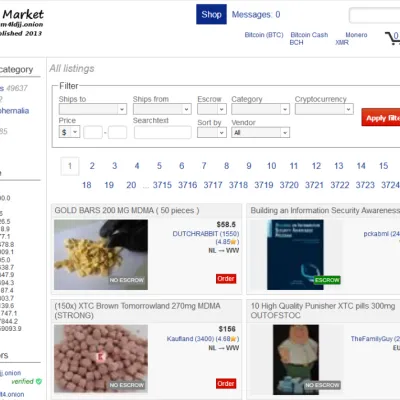Open Messages: 0
Image resolution: width=400 pixels, height=400 pixels.
[256, 14]
